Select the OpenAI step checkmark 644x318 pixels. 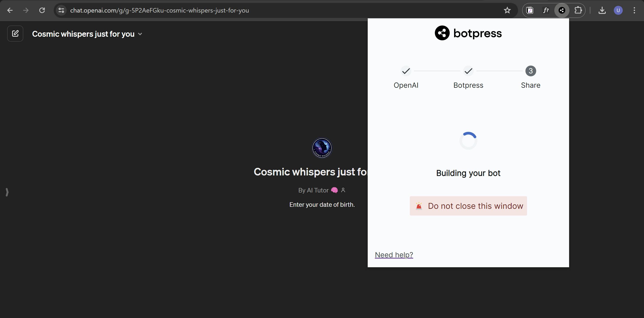(406, 71)
